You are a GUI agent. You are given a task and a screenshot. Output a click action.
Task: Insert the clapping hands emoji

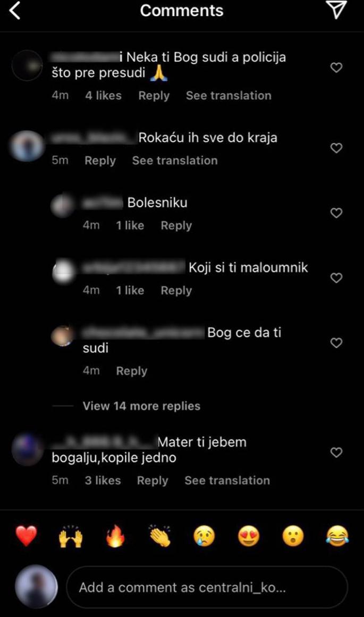[160, 536]
